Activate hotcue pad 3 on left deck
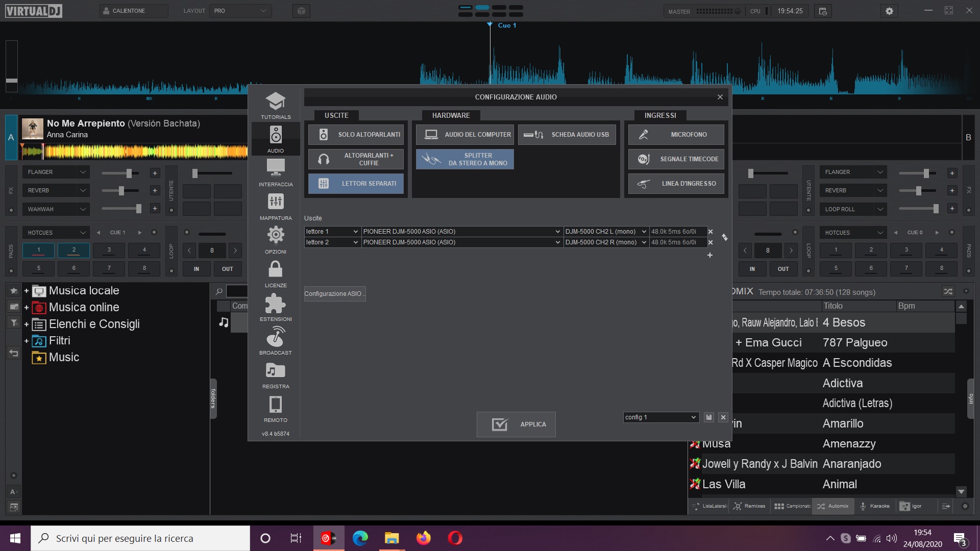980x551 pixels. [x=109, y=250]
